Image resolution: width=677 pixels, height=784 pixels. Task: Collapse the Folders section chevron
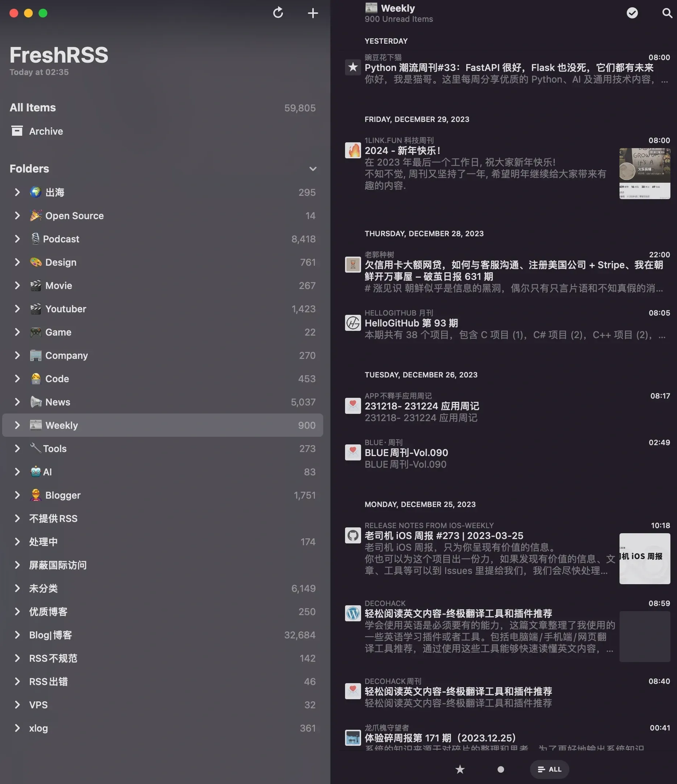coord(313,169)
